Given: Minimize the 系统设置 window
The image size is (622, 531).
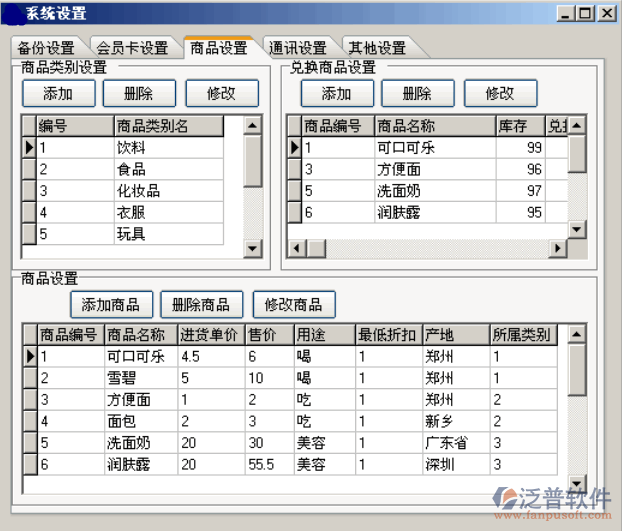Looking at the screenshot, I should click(x=566, y=13).
